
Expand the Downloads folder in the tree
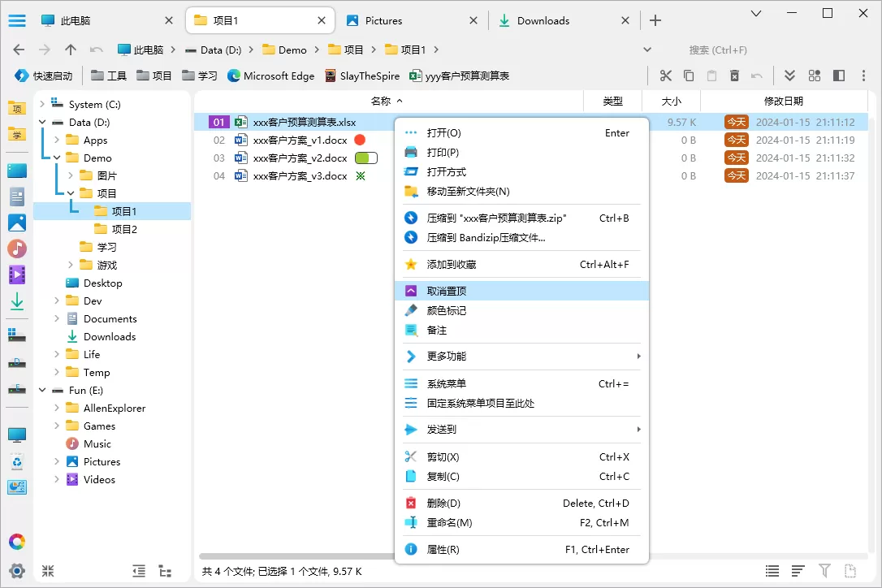[58, 336]
